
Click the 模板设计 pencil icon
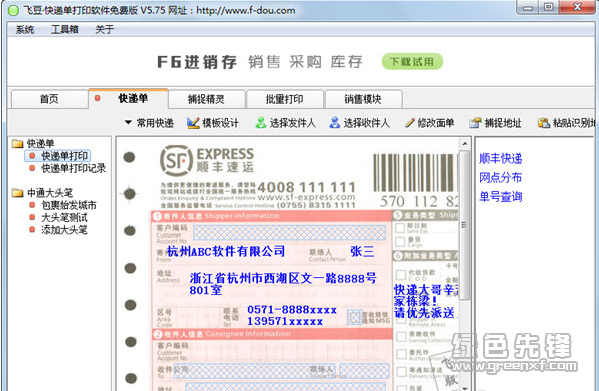tap(193, 123)
